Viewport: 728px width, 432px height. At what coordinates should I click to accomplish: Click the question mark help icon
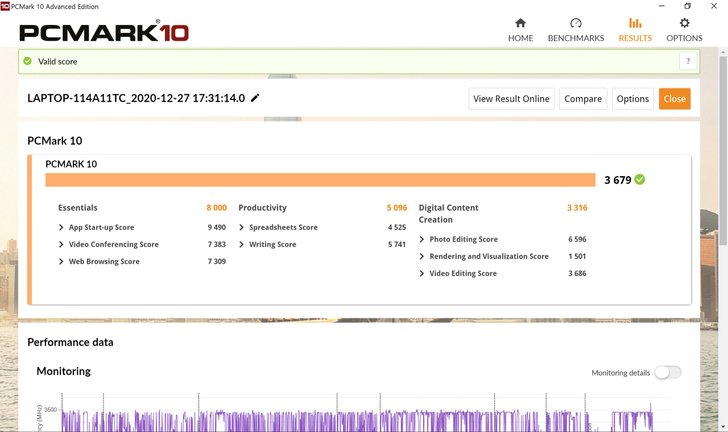pos(688,61)
